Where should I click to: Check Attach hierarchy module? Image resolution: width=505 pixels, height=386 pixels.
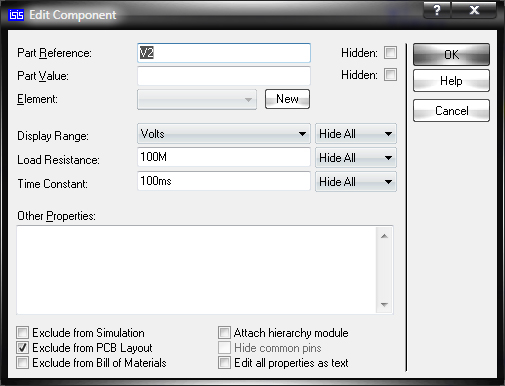[x=224, y=333]
